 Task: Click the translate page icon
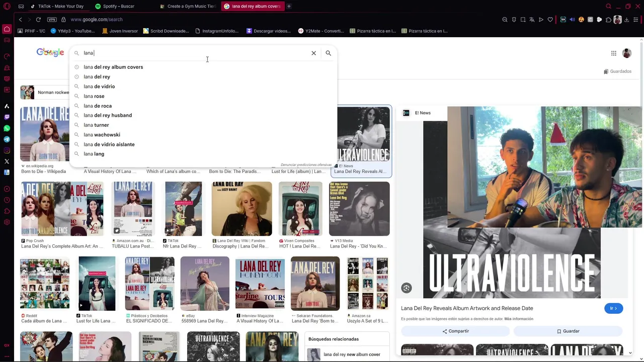(x=532, y=20)
